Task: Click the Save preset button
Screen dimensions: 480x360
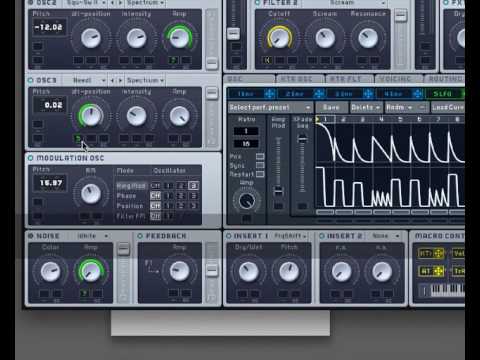Action: coord(331,108)
